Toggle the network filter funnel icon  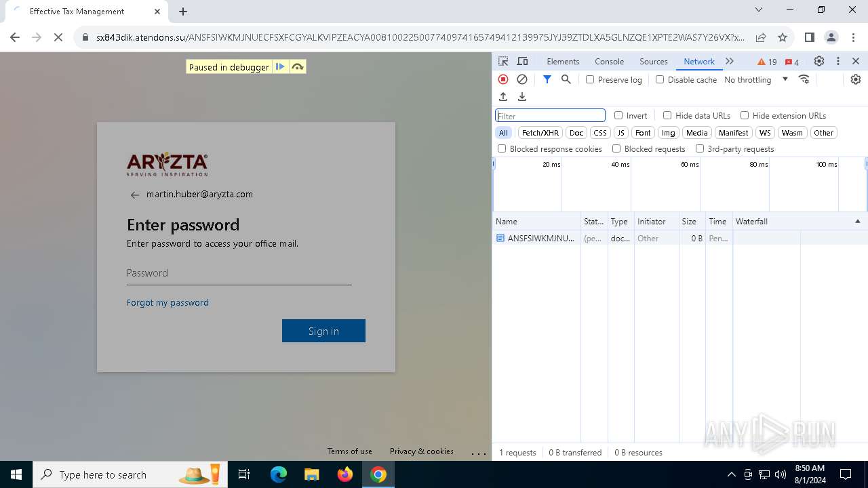tap(547, 79)
